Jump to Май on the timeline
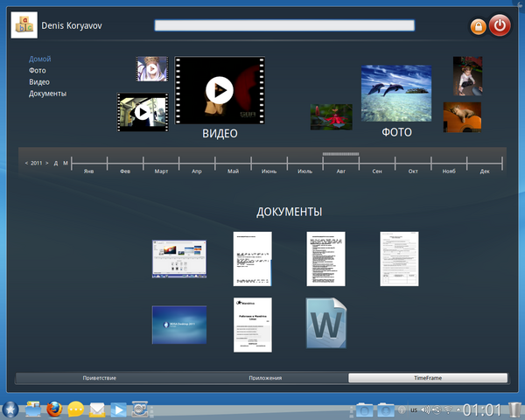525x420 pixels. coord(233,171)
